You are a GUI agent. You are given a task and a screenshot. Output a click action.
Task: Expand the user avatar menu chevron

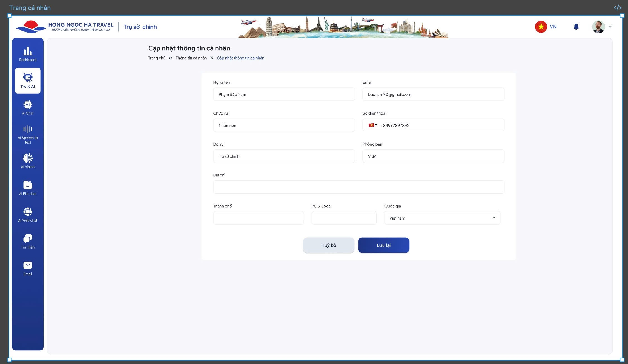click(x=610, y=27)
